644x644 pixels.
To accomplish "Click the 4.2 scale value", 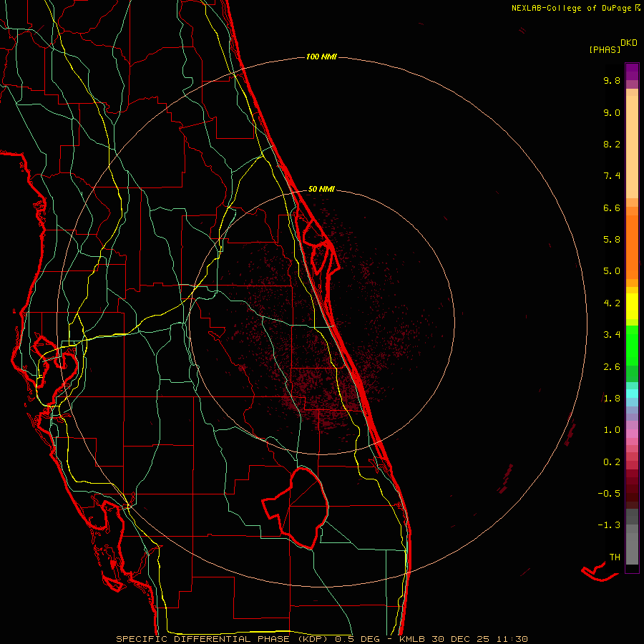I will point(612,303).
